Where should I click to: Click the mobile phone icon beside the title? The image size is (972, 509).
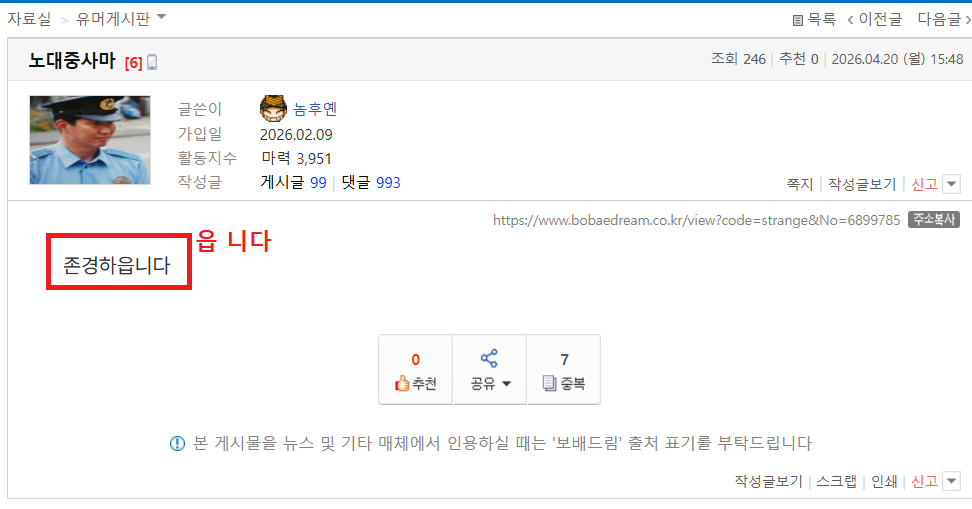[x=152, y=62]
